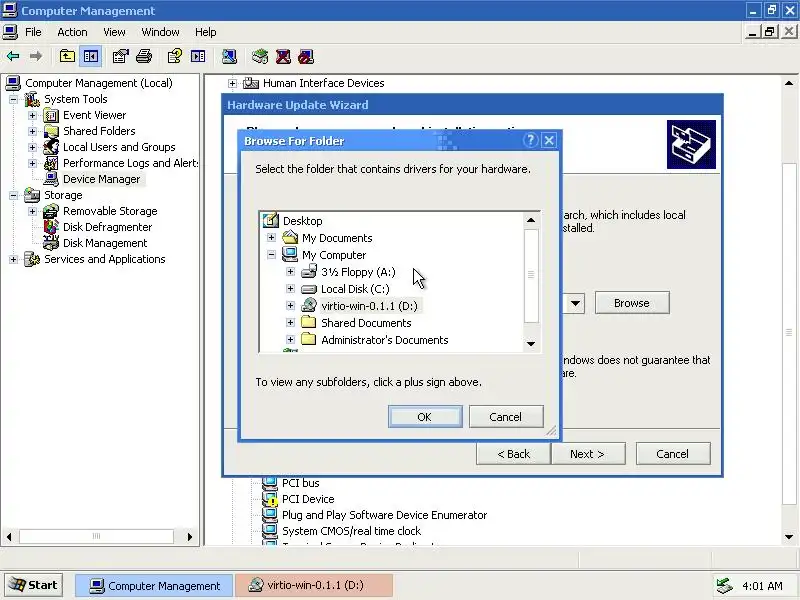800x600 pixels.
Task: Click the Update Driver toolbar icon
Action: click(x=260, y=56)
